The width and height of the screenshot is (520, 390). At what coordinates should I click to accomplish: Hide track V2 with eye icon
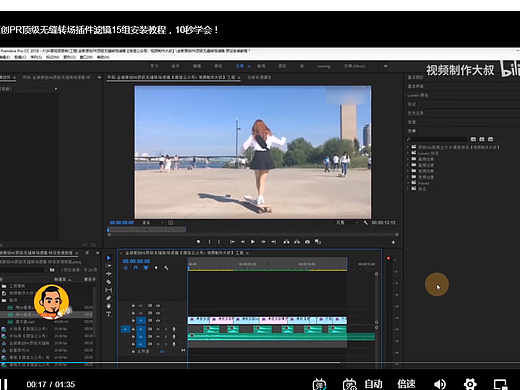158,313
